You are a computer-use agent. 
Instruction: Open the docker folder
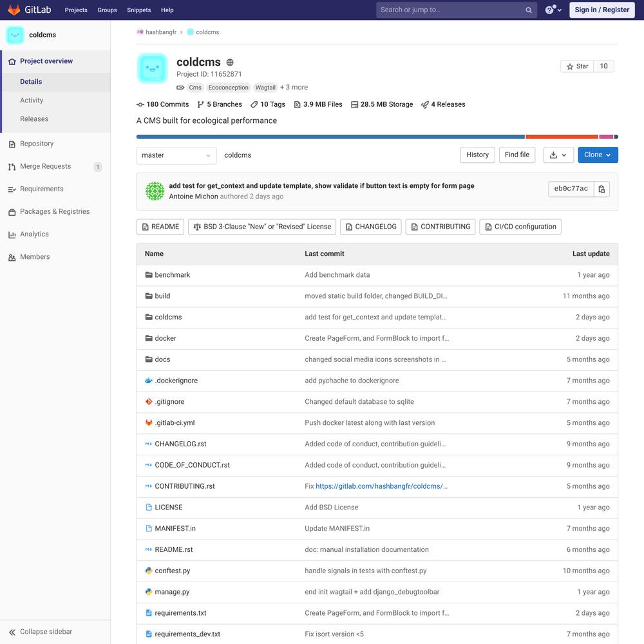click(x=166, y=339)
